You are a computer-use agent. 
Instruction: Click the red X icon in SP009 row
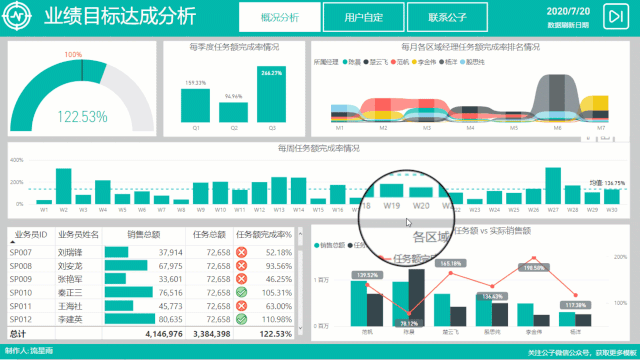242,279
